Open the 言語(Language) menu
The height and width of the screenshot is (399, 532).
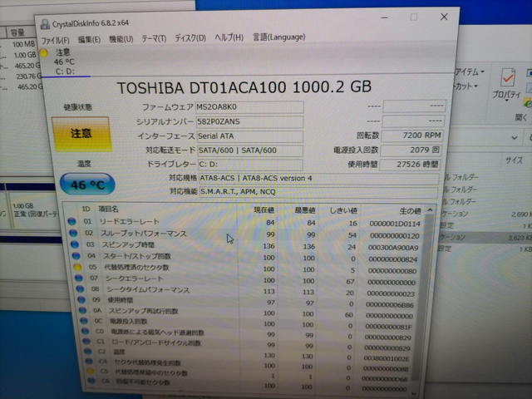pyautogui.click(x=279, y=37)
